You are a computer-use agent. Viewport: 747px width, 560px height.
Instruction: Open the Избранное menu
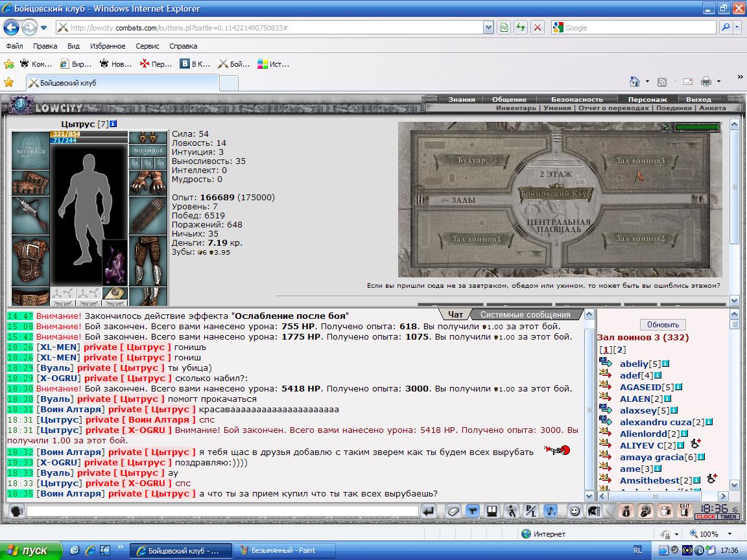point(108,46)
